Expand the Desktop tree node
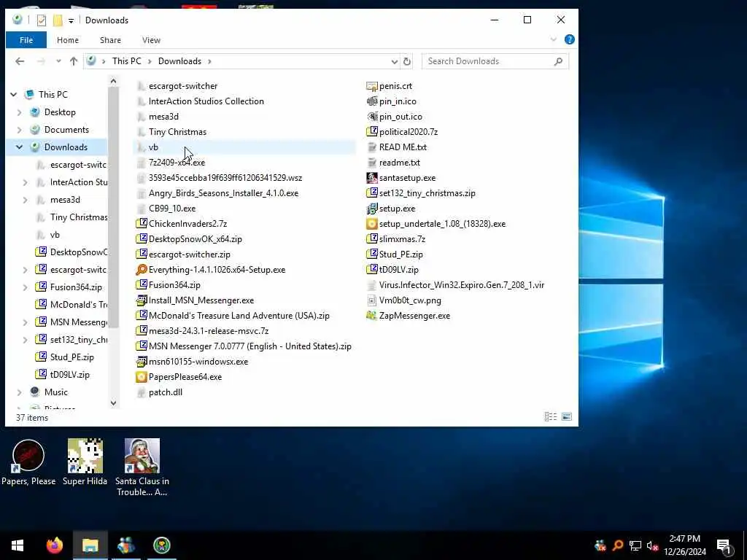This screenshot has width=747, height=560. 19,112
